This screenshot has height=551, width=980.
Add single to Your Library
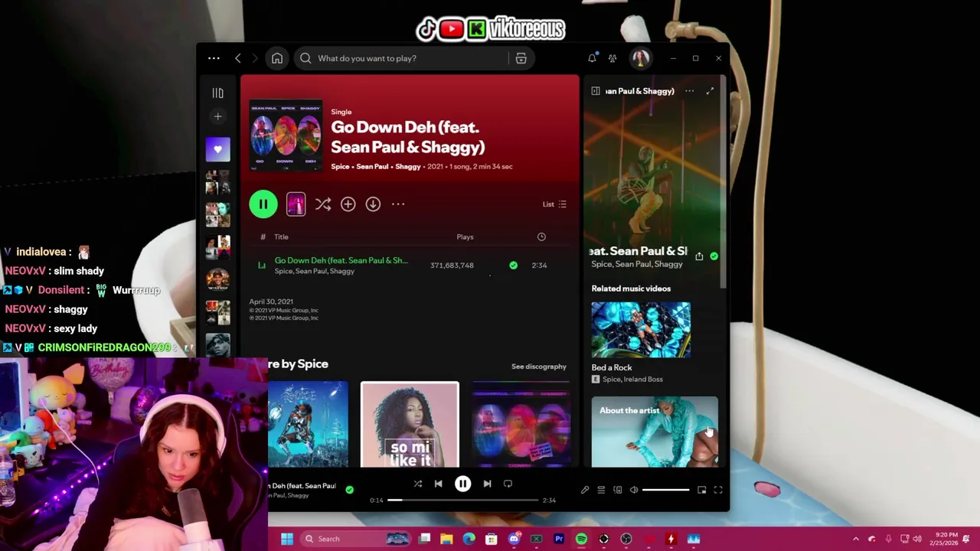(x=348, y=204)
